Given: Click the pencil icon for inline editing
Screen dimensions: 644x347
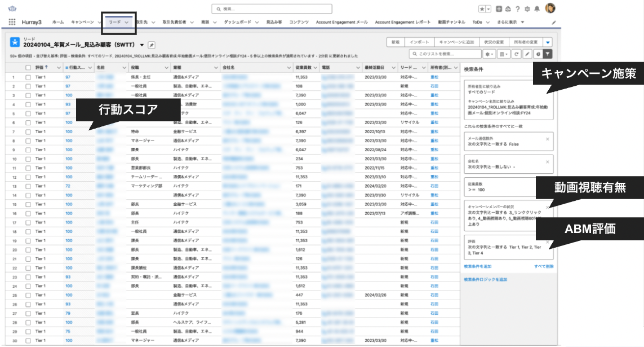Looking at the screenshot, I should 527,55.
